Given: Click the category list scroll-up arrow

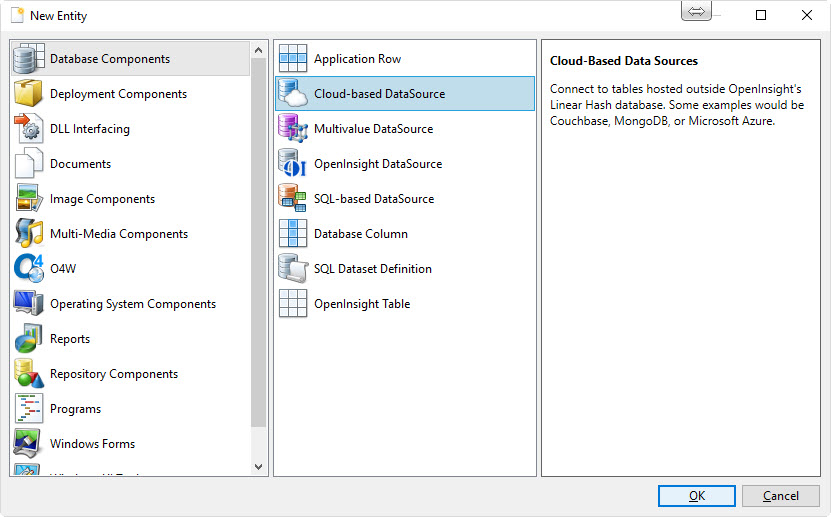Looking at the screenshot, I should pos(258,50).
